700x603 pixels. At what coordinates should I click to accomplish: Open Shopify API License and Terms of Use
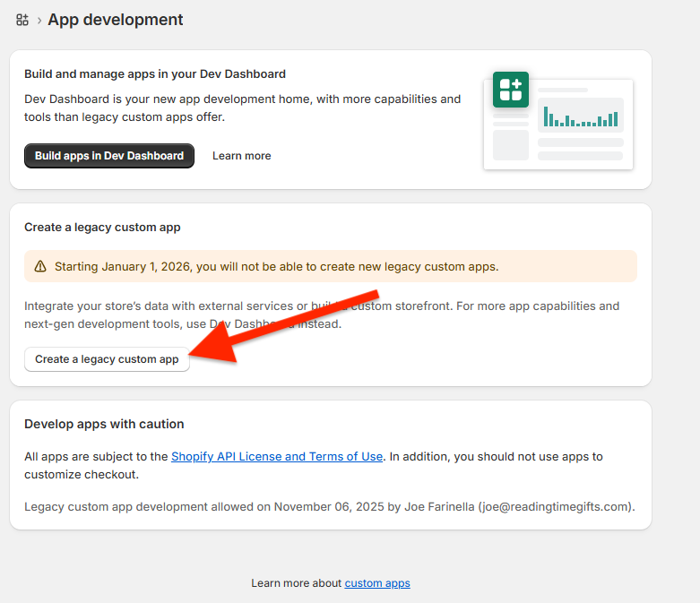277,456
